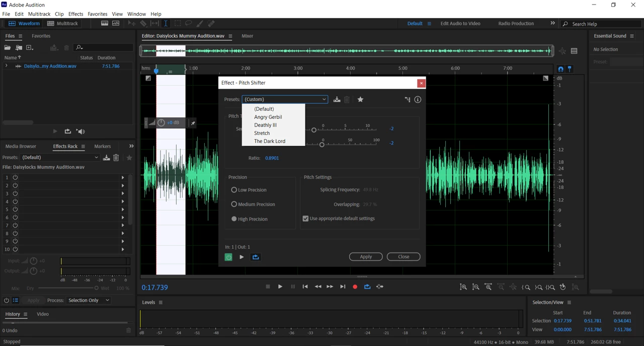Open Pitch Shifter effect info icon
This screenshot has height=346, width=644.
418,100
